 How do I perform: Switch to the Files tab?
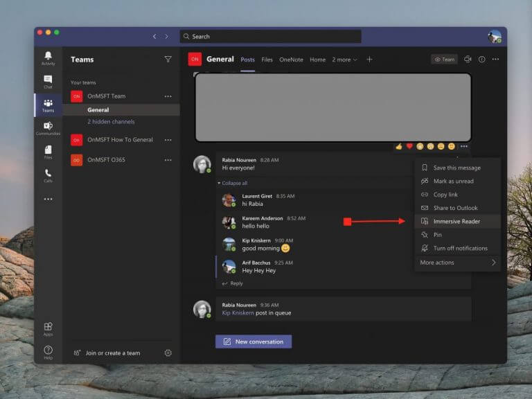pos(267,60)
